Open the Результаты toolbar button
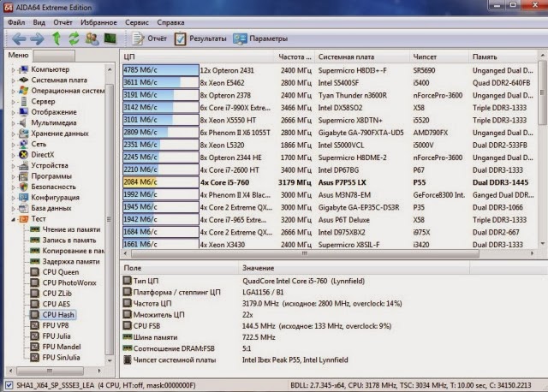This screenshot has width=548, height=392. [200, 39]
